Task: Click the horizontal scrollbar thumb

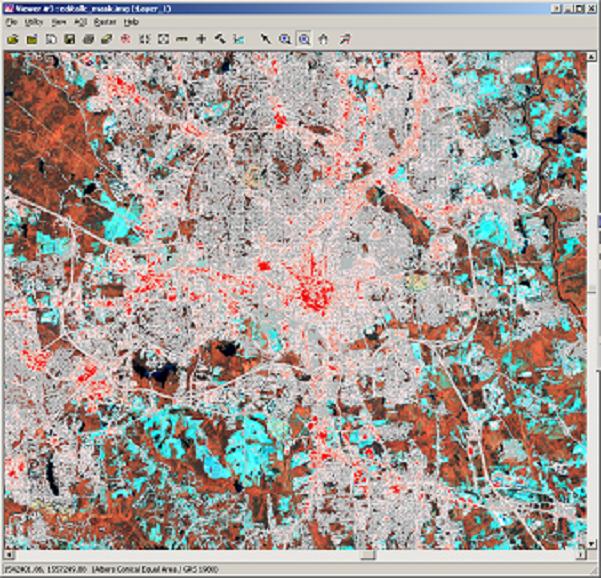Action: click(x=368, y=555)
